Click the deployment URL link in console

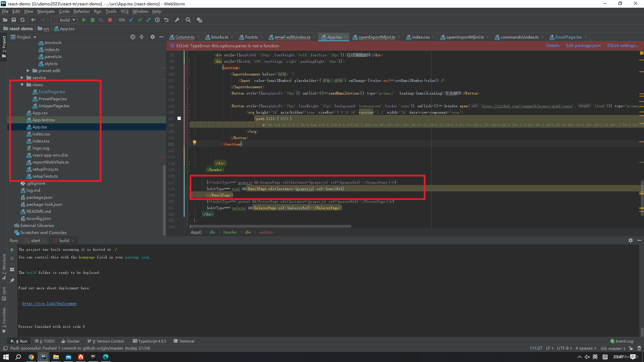pos(50,303)
